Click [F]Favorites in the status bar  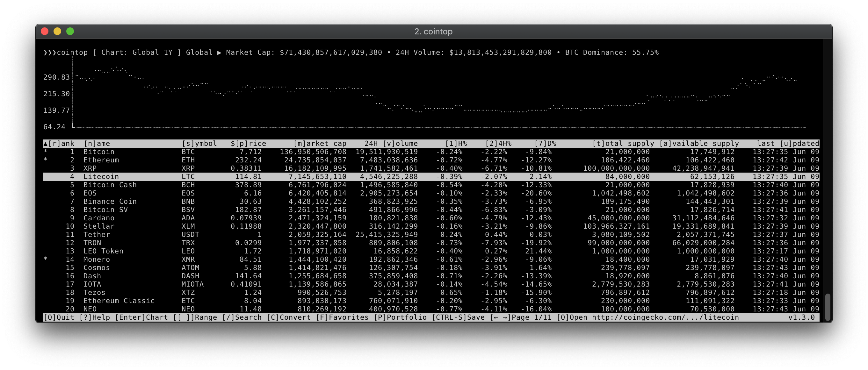(342, 317)
